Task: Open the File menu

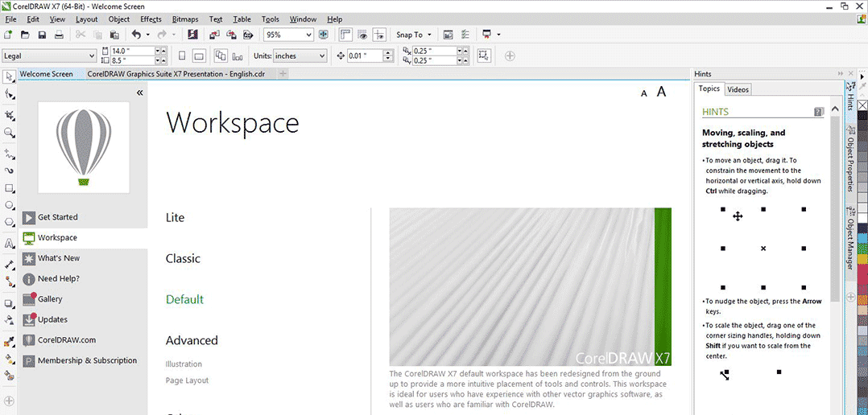Action: tap(10, 18)
